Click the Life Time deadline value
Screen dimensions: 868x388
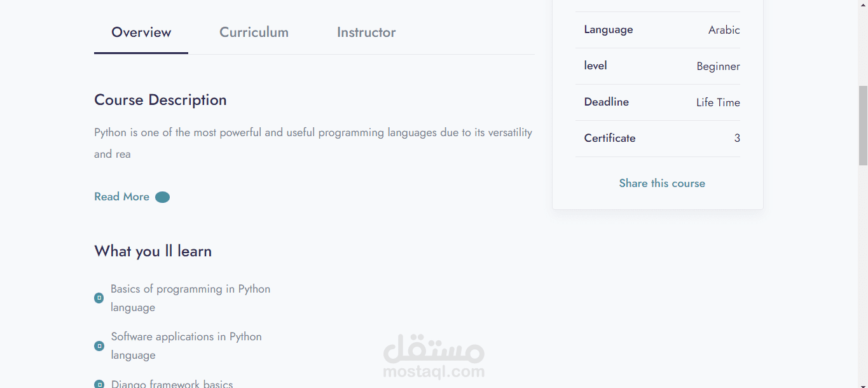coord(718,102)
